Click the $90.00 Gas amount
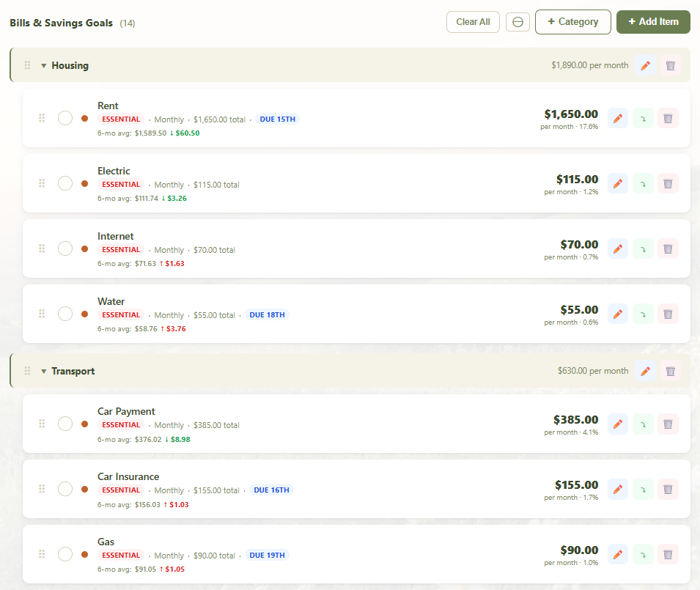The height and width of the screenshot is (590, 700). pos(579,550)
